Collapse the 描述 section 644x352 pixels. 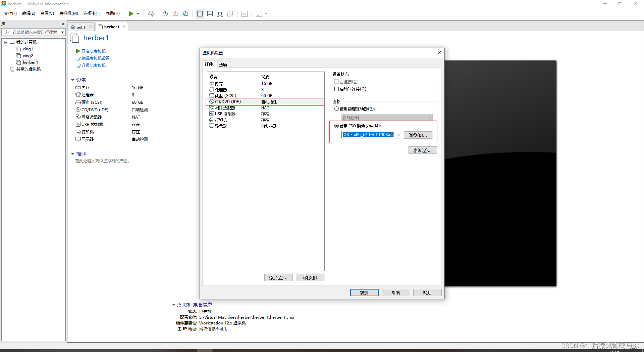(73, 154)
